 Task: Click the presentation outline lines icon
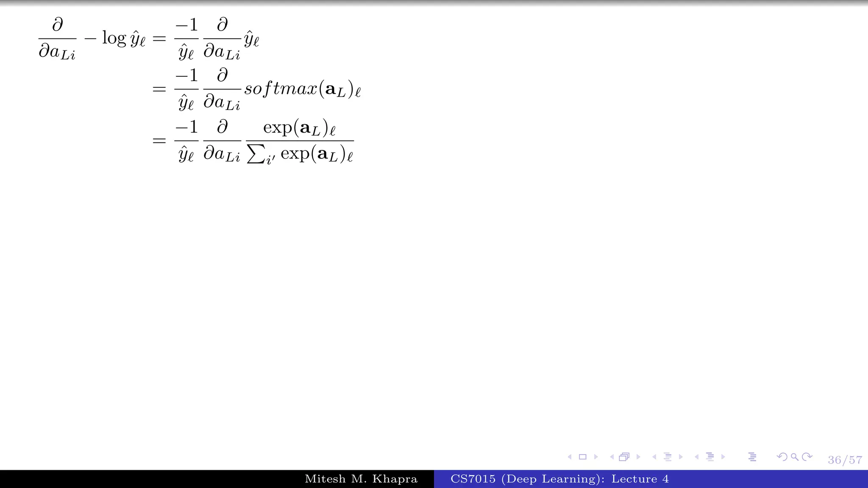[752, 457]
